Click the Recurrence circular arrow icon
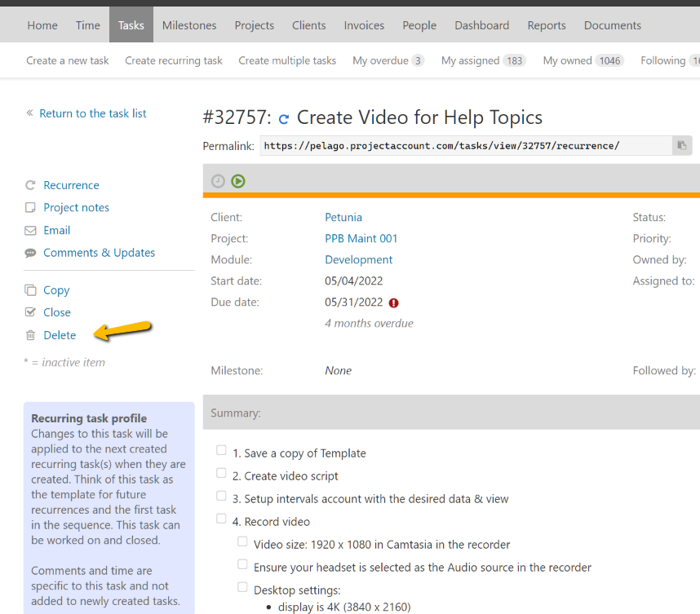The width and height of the screenshot is (700, 614). click(30, 186)
